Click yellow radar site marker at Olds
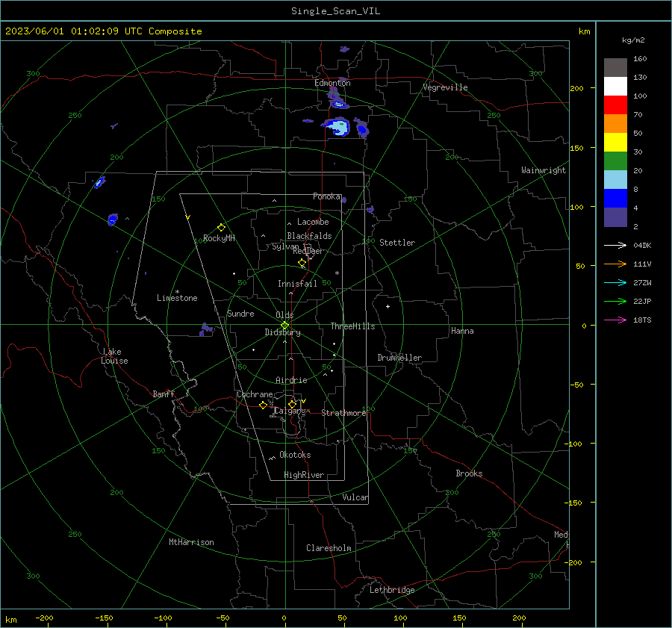The height and width of the screenshot is (628, 672). 284,325
